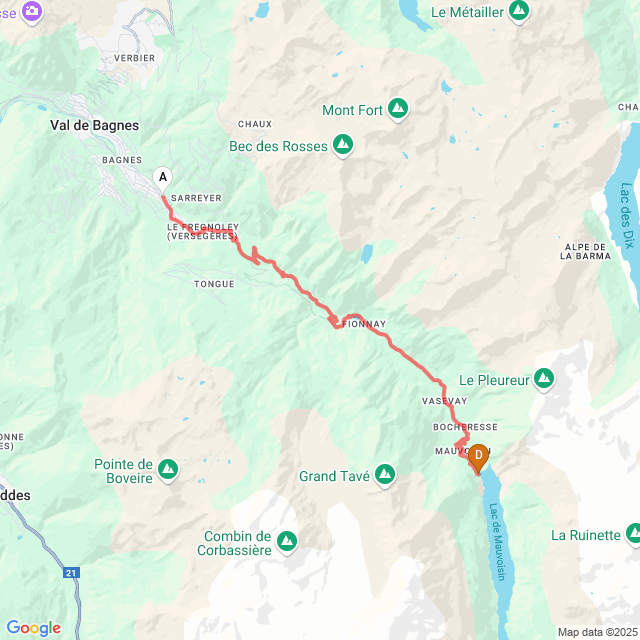The width and height of the screenshot is (640, 640).
Task: Click the Google logo link
Action: tap(33, 628)
